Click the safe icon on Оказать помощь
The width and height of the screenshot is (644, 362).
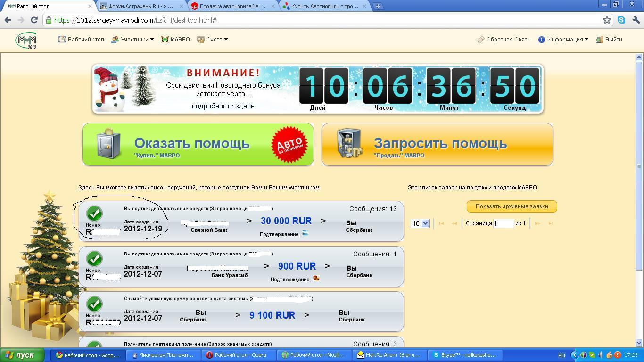point(108,144)
